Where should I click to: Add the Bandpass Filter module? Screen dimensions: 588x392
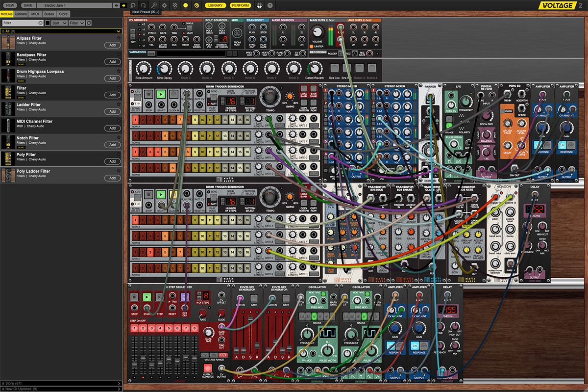(112, 61)
